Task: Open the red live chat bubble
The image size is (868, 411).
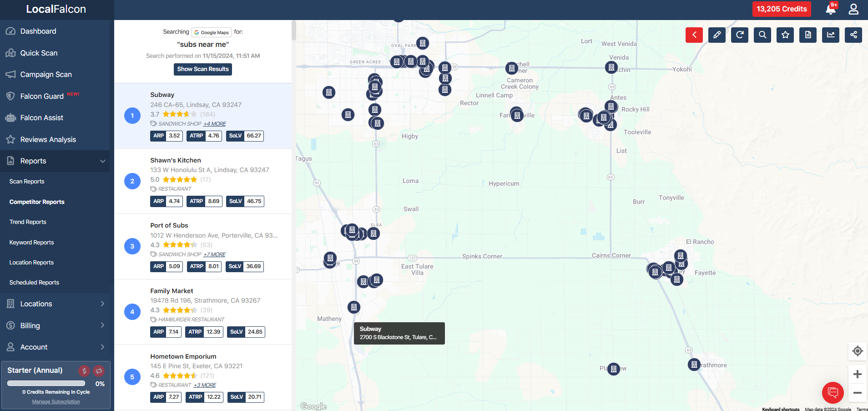Action: point(833,392)
